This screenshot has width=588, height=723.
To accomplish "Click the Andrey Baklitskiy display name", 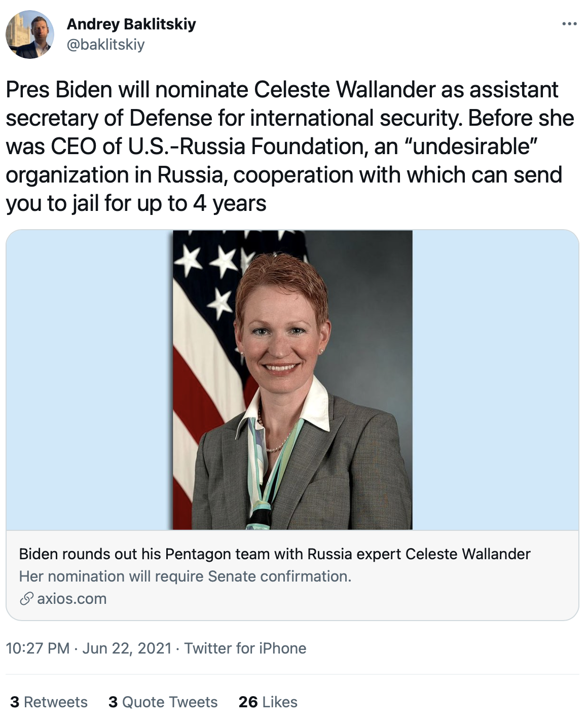I will click(131, 24).
